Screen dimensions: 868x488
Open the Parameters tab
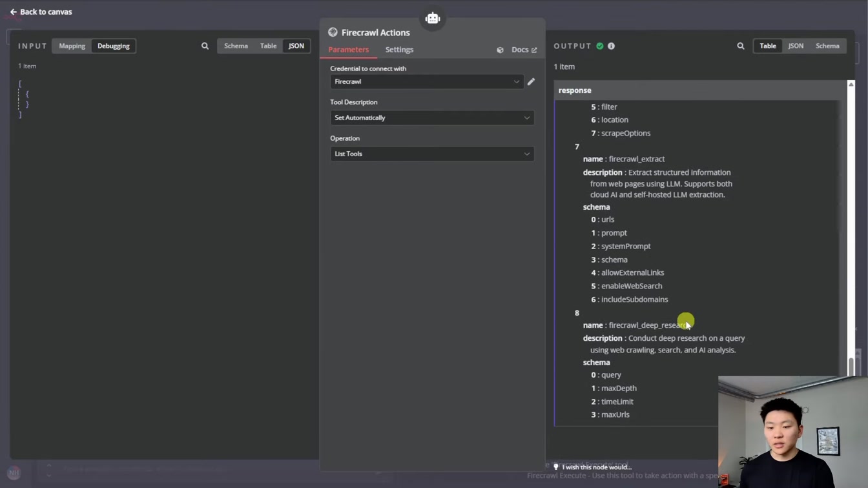point(348,50)
